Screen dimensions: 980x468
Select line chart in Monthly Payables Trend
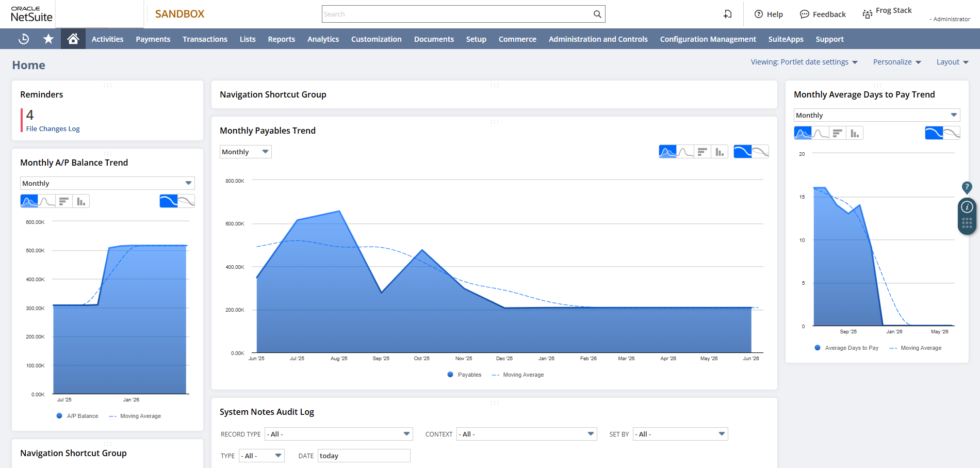click(685, 151)
